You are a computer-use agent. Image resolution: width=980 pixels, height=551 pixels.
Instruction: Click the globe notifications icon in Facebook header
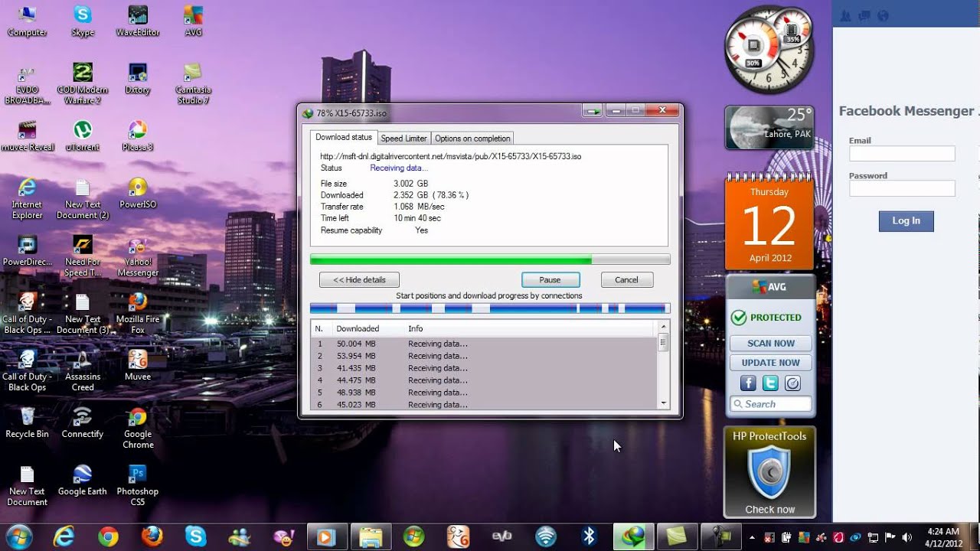tap(883, 15)
